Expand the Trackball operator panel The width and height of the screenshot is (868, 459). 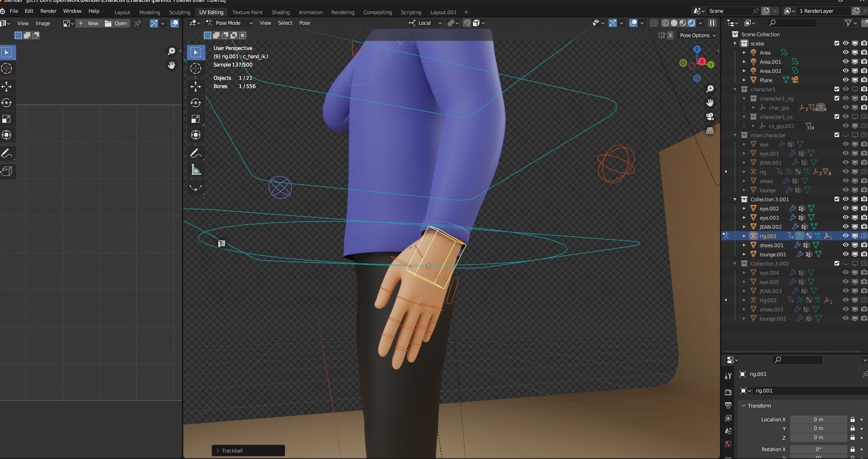[x=218, y=451]
